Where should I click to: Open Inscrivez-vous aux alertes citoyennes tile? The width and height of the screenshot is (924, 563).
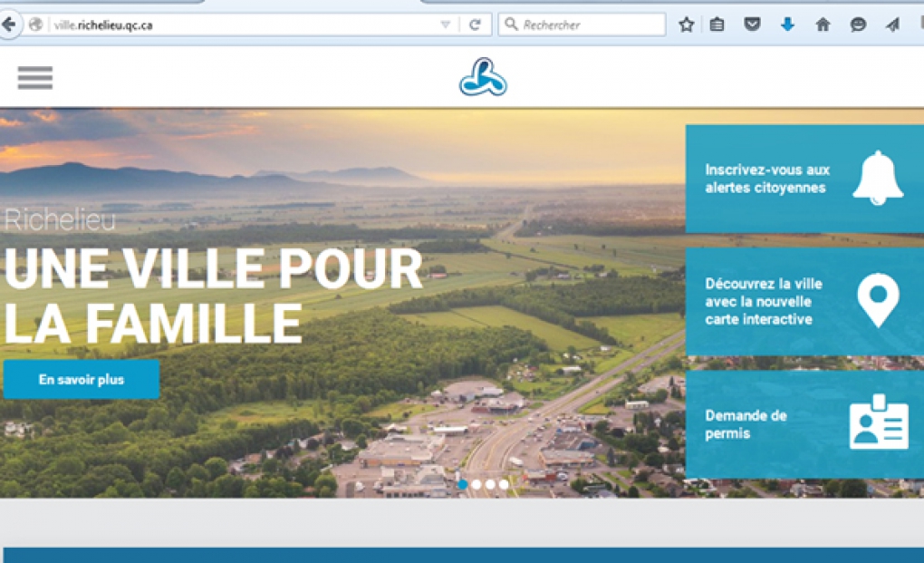(x=804, y=179)
